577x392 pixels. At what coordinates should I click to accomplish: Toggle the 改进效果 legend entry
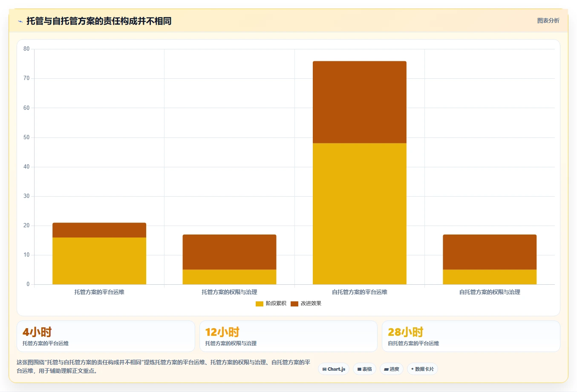pyautogui.click(x=306, y=303)
